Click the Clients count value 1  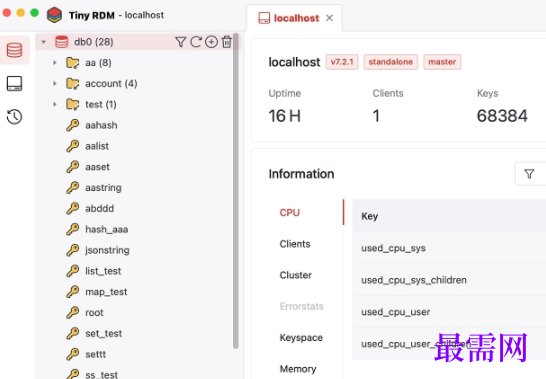(x=376, y=116)
